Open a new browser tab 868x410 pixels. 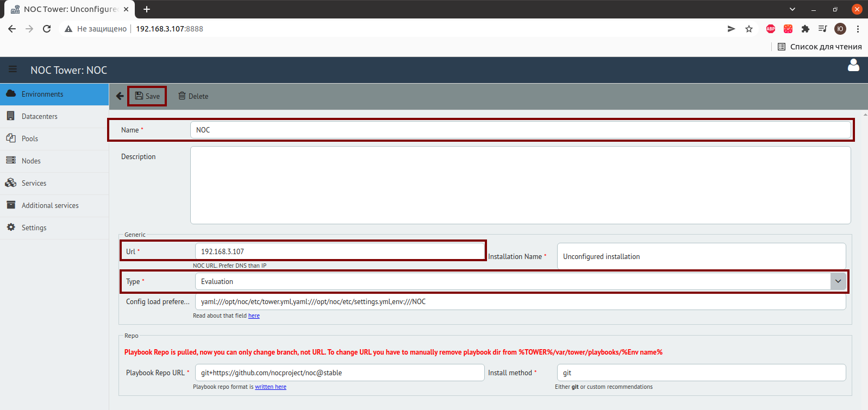(x=147, y=9)
